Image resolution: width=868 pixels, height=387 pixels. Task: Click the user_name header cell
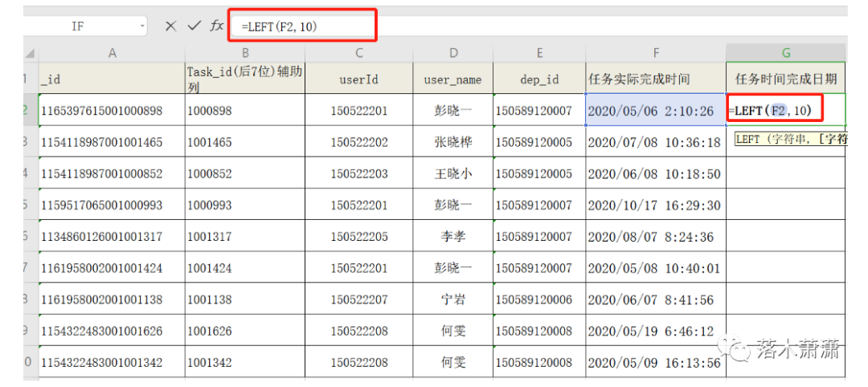tap(452, 77)
